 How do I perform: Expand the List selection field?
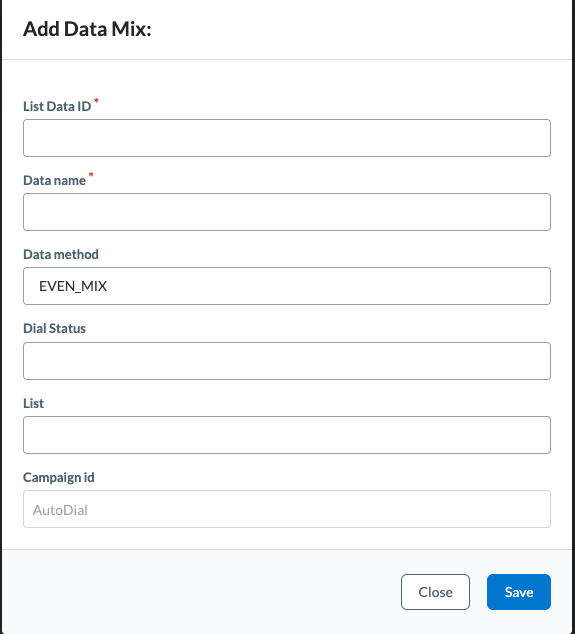click(287, 435)
